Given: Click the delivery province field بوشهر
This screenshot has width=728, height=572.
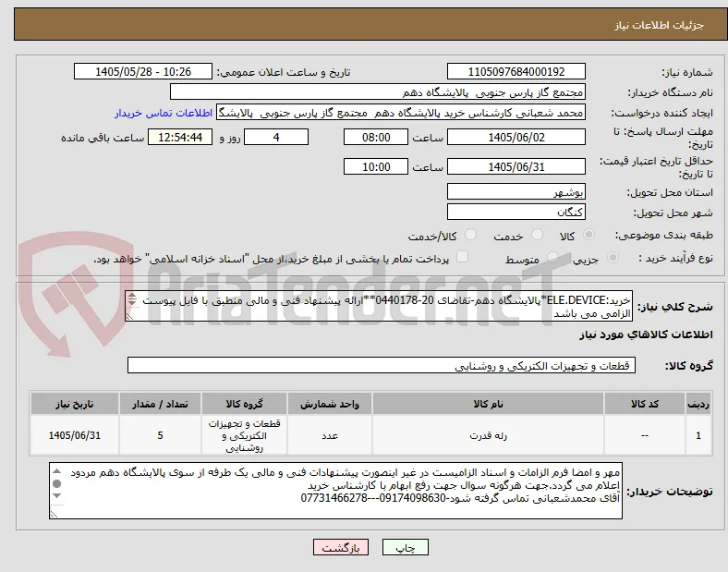Looking at the screenshot, I should (x=516, y=191).
